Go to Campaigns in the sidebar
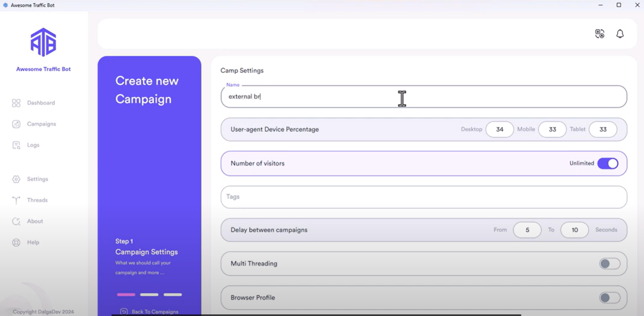Viewport: 644px width, 316px height. point(41,124)
